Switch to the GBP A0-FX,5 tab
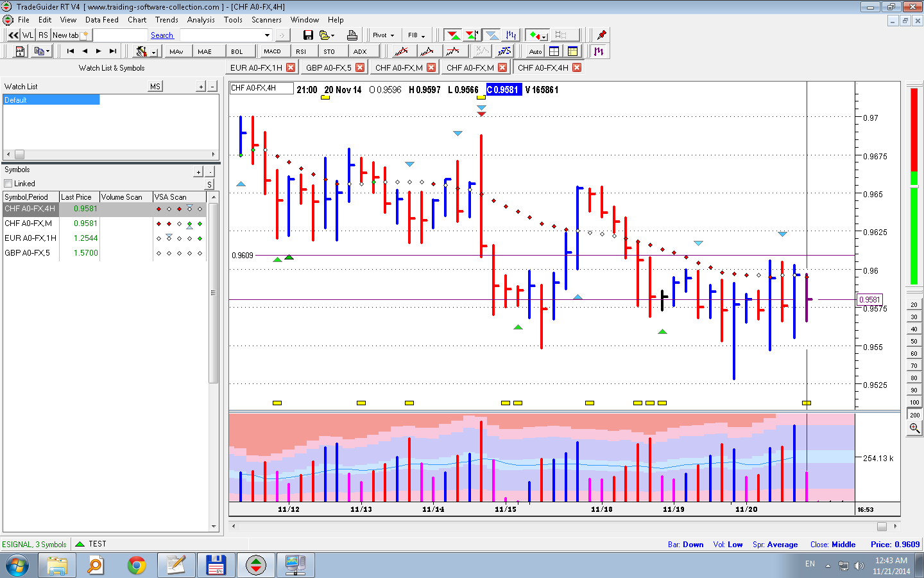924x578 pixels. coord(329,67)
